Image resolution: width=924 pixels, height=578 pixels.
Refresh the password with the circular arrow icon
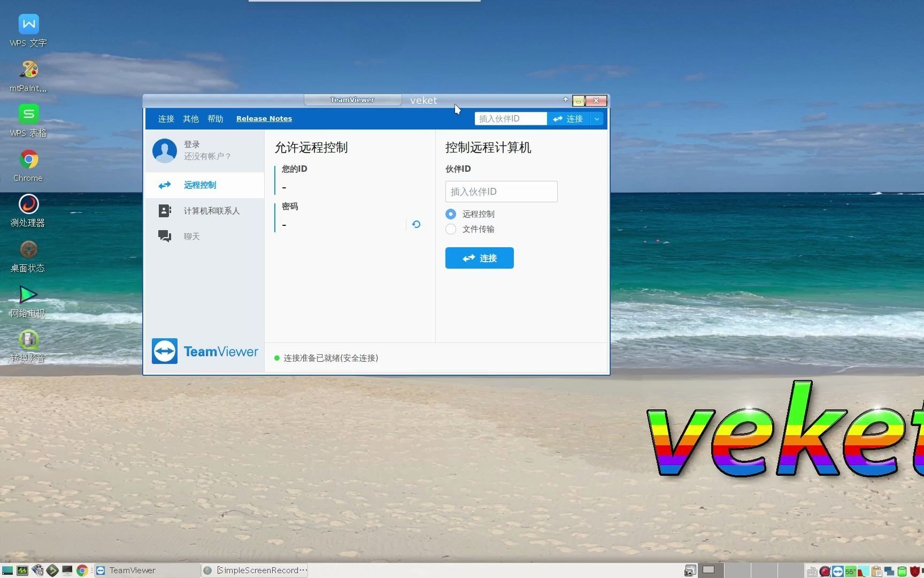point(416,224)
